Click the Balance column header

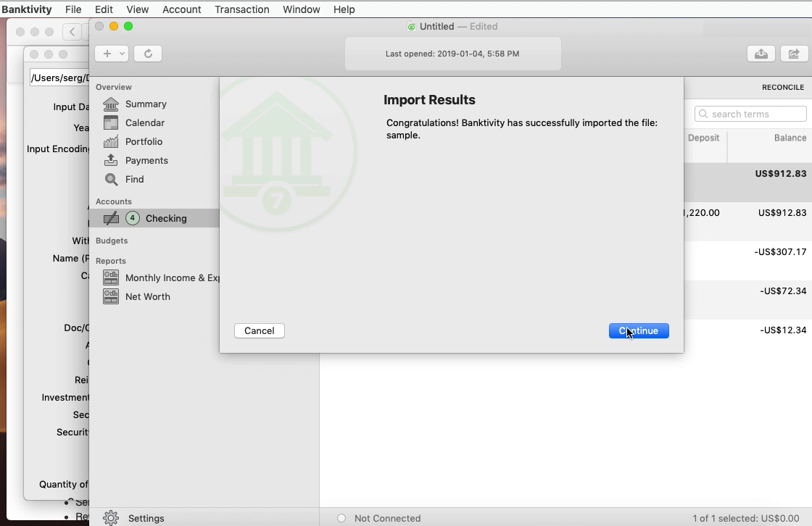pos(790,138)
